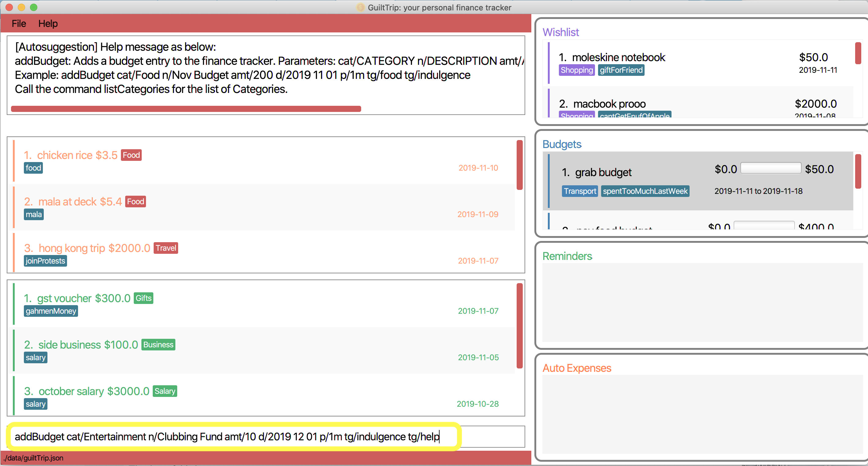The image size is (868, 466).
Task: Click the gahmenMoney tag
Action: 51,311
